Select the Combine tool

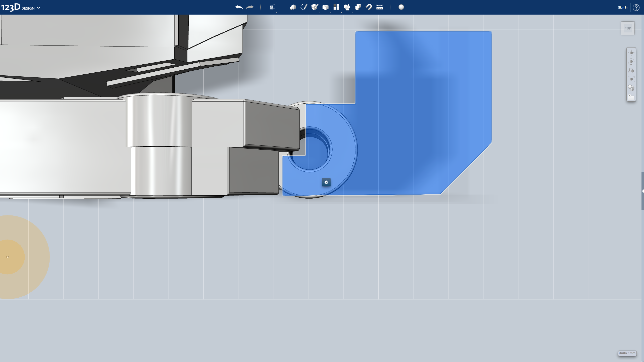point(358,7)
